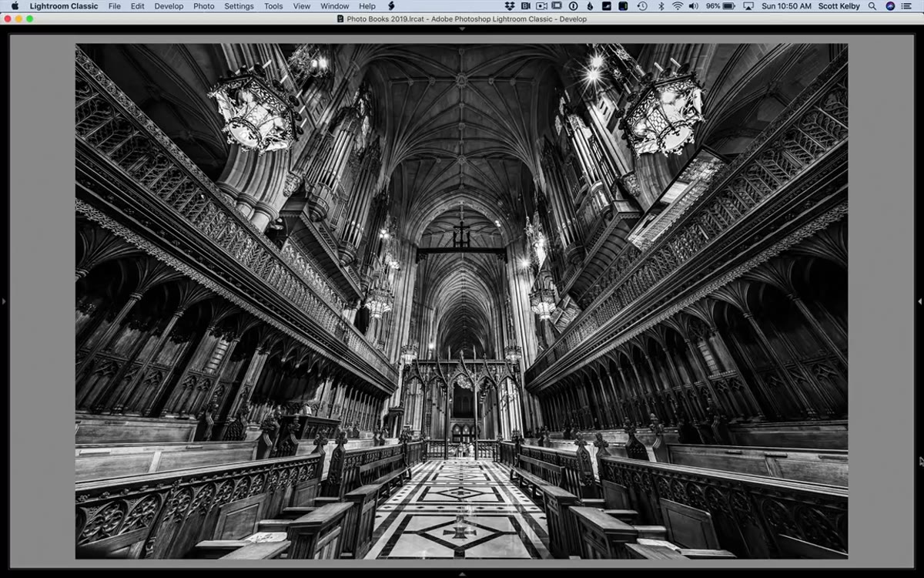Open Spotlight search magnifier

coord(872,6)
